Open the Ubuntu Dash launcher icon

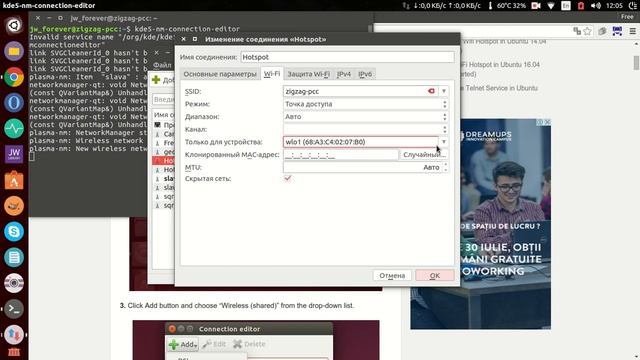(x=14, y=25)
